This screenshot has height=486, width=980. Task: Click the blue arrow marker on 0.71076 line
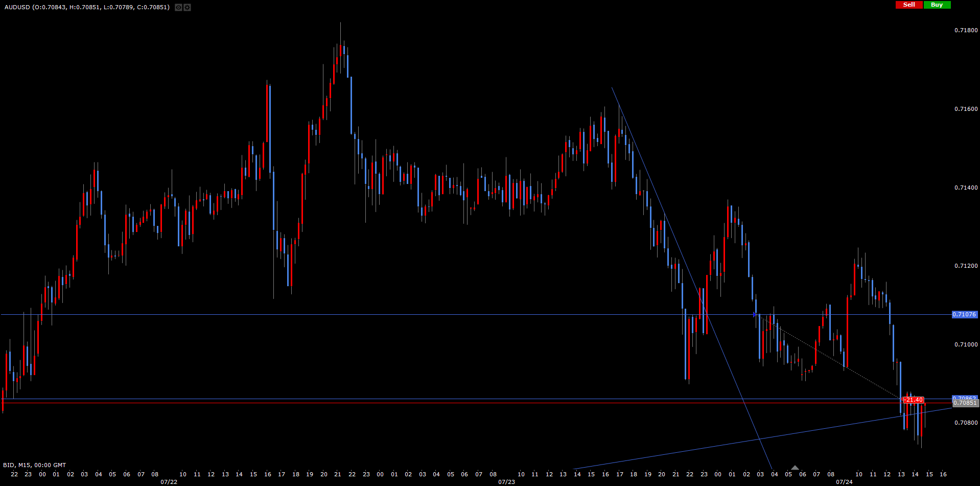(755, 314)
